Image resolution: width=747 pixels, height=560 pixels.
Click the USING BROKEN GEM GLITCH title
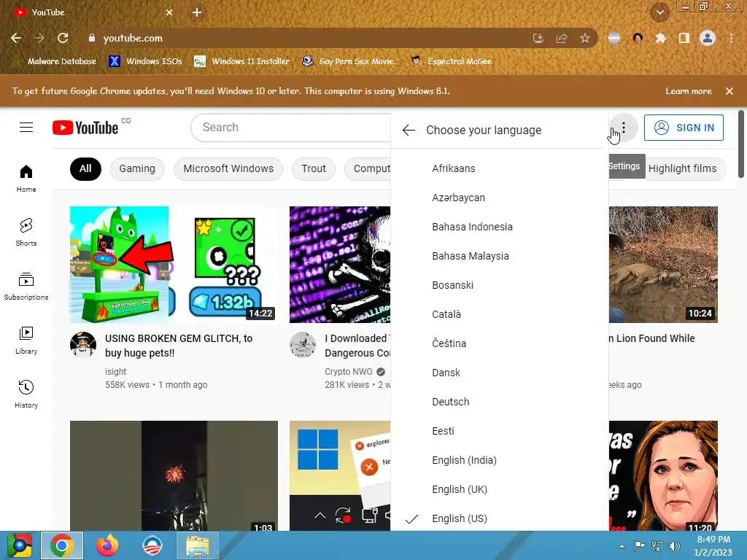pyautogui.click(x=179, y=346)
